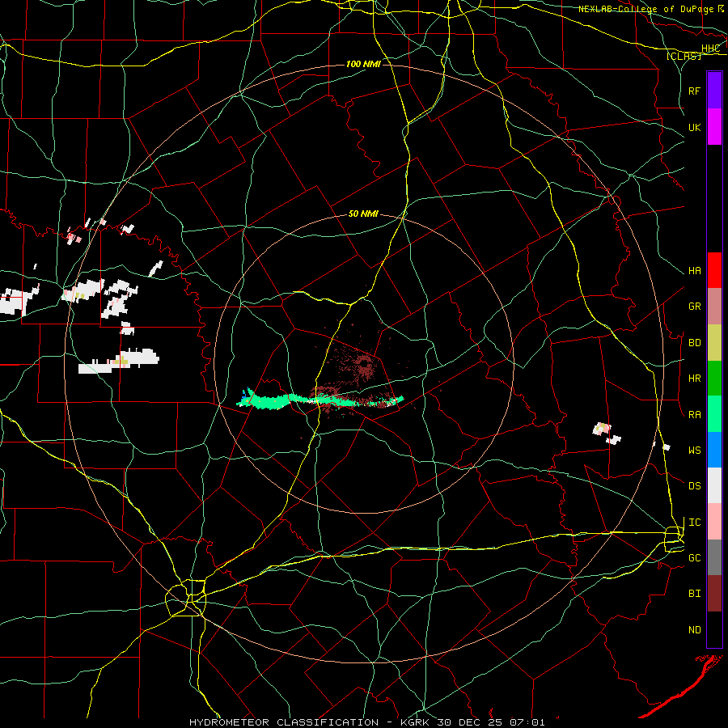Click the BI legend label
The height and width of the screenshot is (728, 728).
point(694,594)
